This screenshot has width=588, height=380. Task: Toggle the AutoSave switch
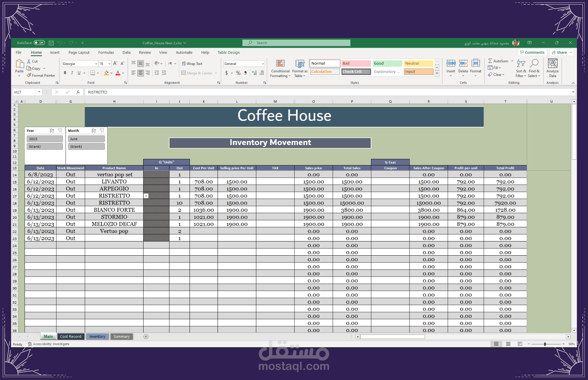point(39,43)
